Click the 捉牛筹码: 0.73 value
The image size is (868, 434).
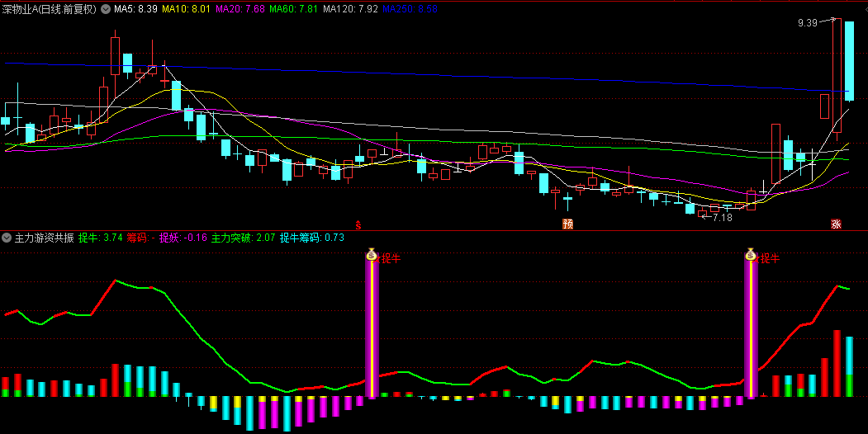coord(311,238)
